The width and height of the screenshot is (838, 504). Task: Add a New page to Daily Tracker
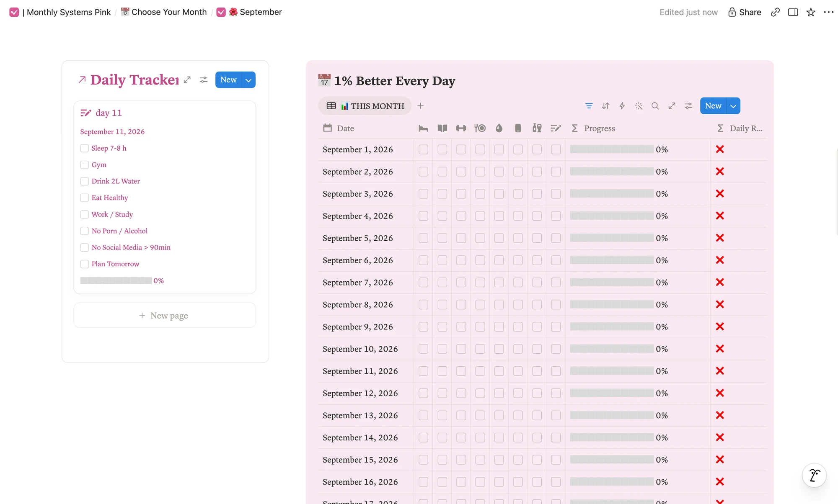click(x=165, y=315)
